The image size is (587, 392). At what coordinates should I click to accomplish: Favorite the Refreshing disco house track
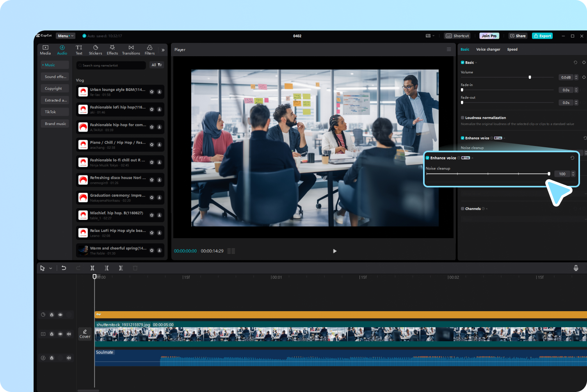pos(152,180)
